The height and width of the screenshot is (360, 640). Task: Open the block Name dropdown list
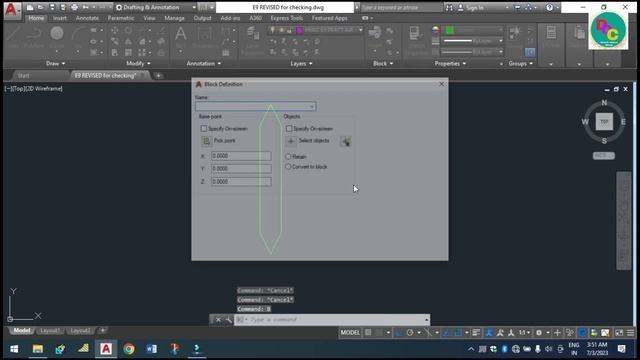click(312, 107)
